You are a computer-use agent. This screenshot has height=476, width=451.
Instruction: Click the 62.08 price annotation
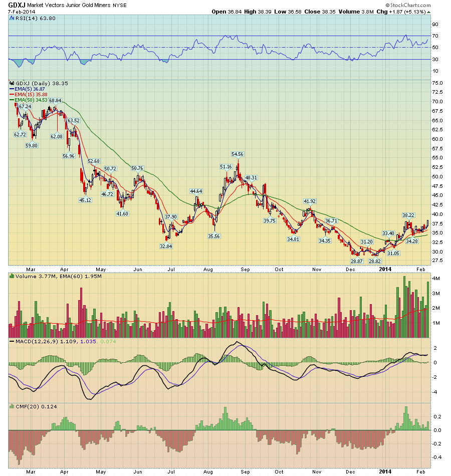(57, 137)
